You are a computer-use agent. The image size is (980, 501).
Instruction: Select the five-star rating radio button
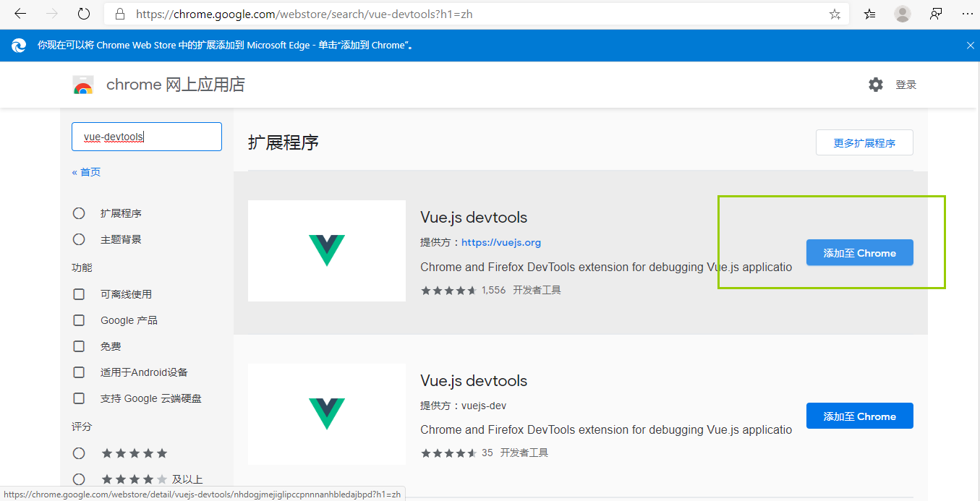click(x=79, y=453)
